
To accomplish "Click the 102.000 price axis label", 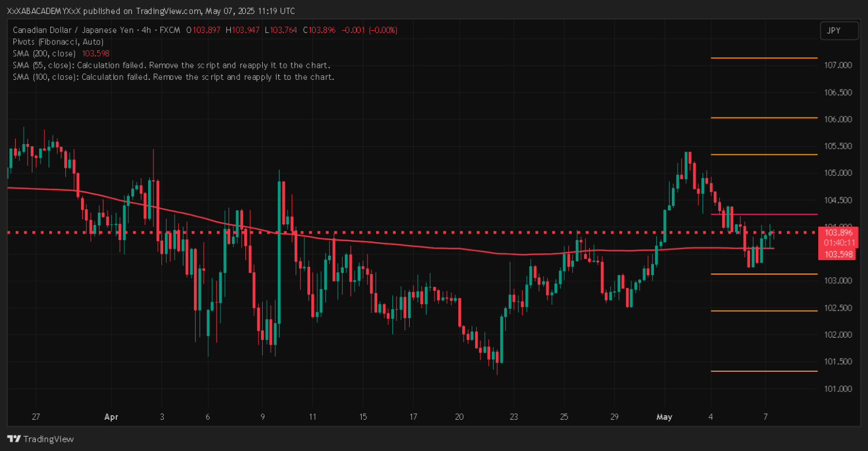I will [837, 335].
